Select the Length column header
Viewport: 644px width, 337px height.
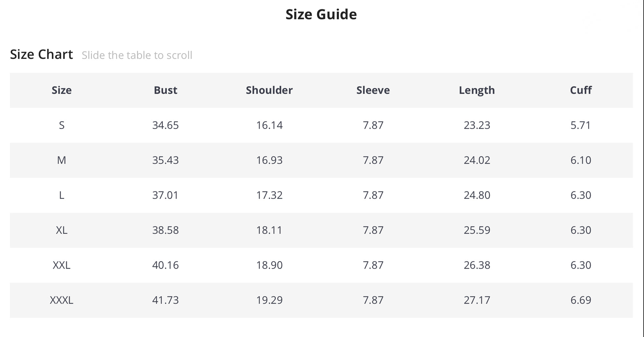click(477, 90)
